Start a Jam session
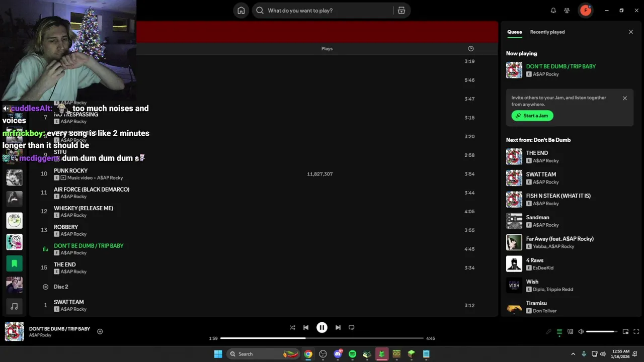This screenshot has width=644, height=362. [x=533, y=116]
